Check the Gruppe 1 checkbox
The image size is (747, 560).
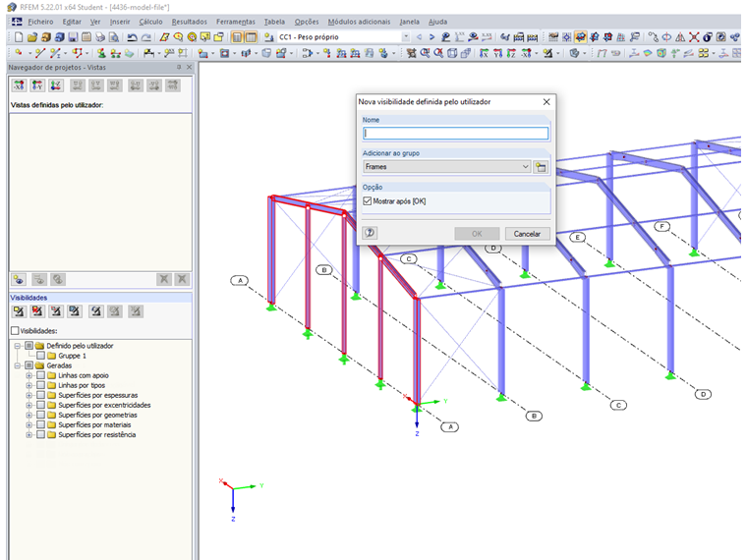40,356
